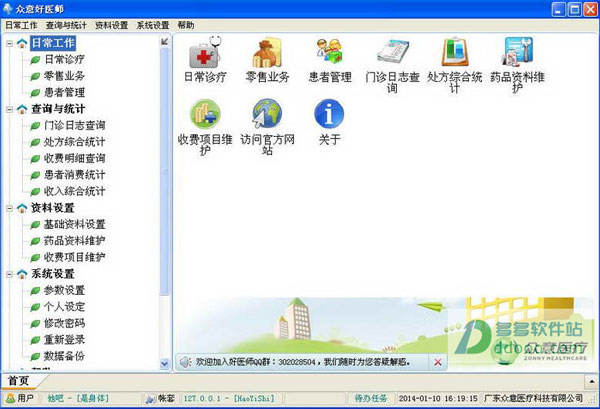The width and height of the screenshot is (600, 409).
Task: Click the leaf icon beside 日常诊疗 in the tree
Action: coord(35,60)
